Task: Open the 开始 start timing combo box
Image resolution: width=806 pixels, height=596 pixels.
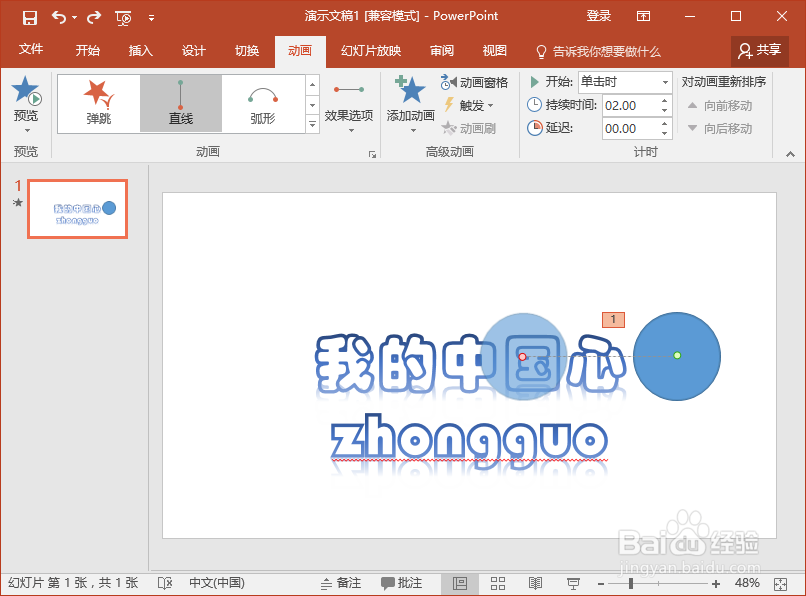Action: coord(625,82)
